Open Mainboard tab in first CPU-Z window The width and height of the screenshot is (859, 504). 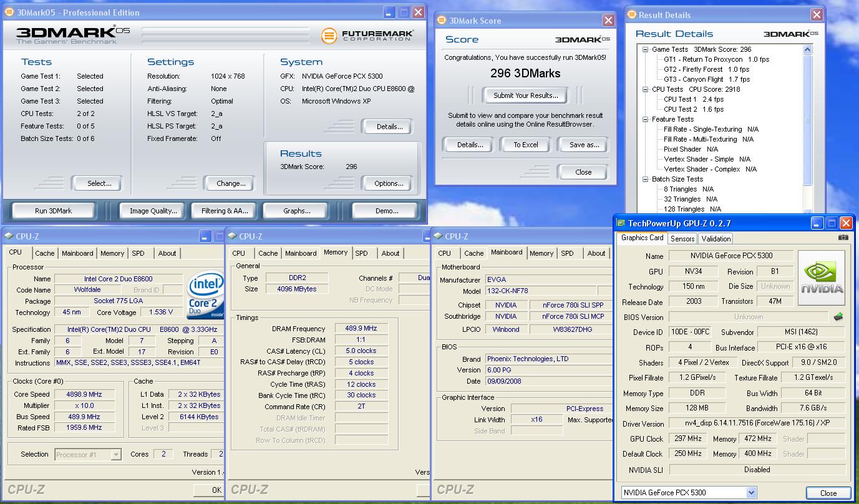tap(77, 253)
